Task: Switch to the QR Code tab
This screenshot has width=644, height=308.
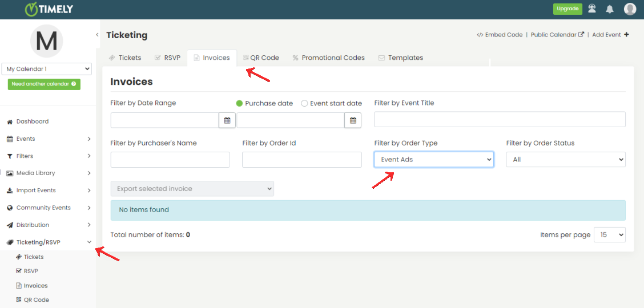Action: click(x=261, y=58)
